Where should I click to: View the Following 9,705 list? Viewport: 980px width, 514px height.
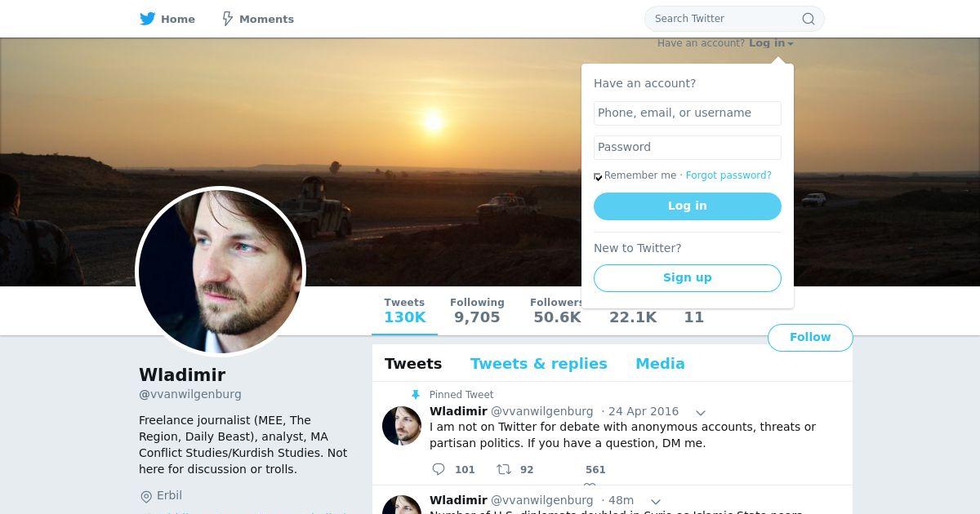pos(477,311)
